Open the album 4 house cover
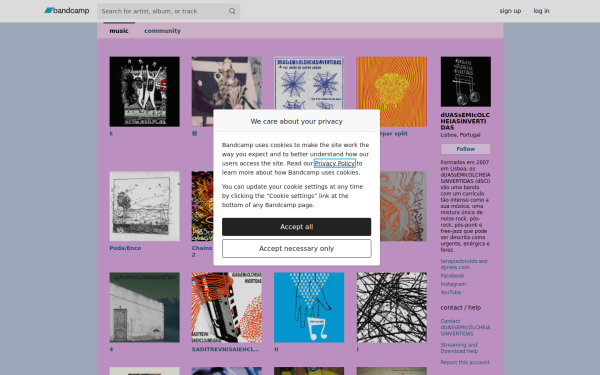 (145, 307)
